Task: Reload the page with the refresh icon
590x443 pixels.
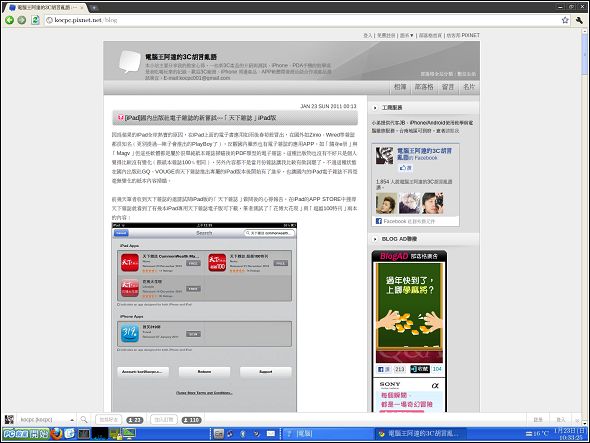Action: 35,20
